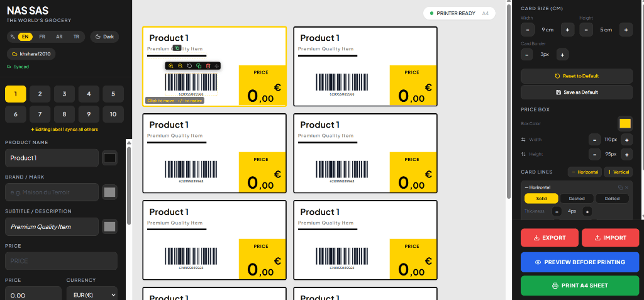Select the Dotted line style
This screenshot has height=300, width=644.
613,199
